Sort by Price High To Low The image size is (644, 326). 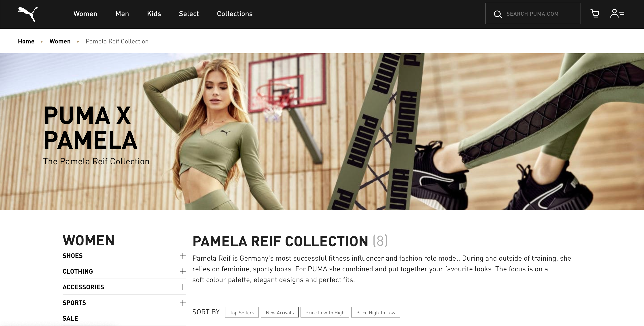pos(375,312)
